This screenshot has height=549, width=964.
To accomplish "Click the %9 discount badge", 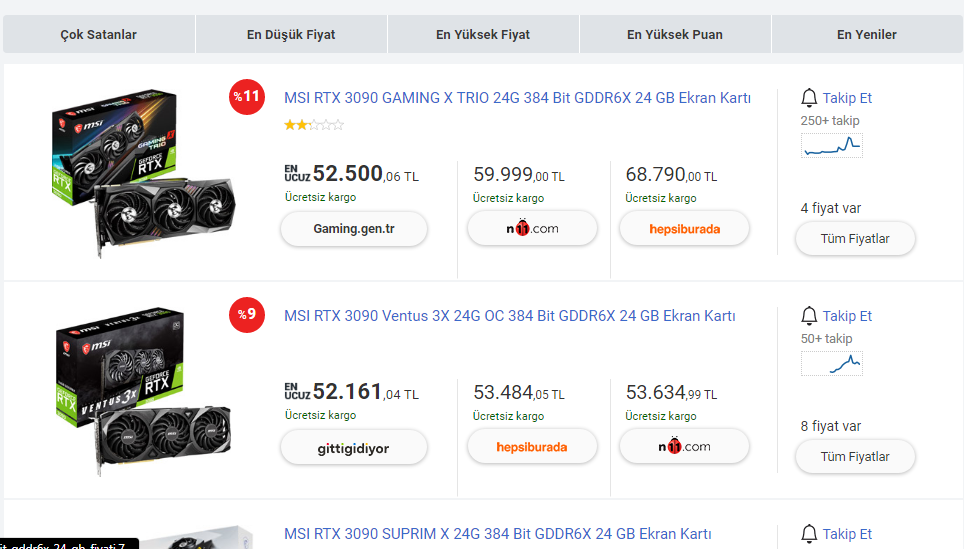I will [x=247, y=315].
